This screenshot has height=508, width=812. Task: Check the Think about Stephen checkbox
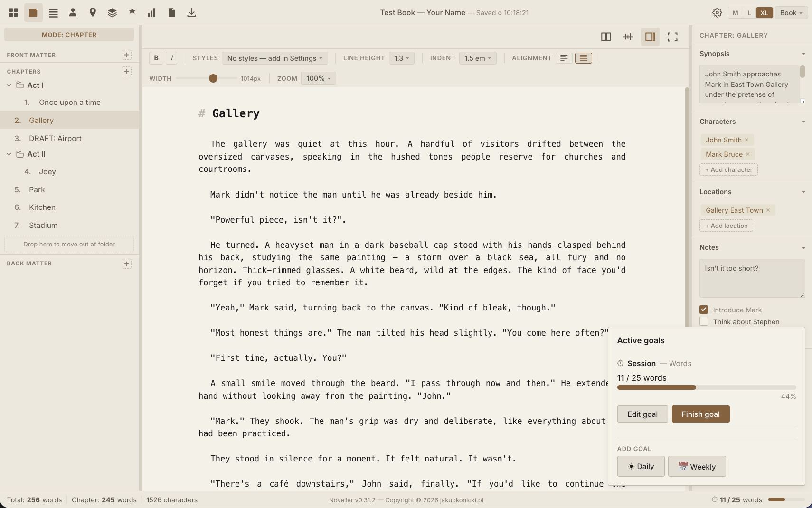tap(704, 321)
